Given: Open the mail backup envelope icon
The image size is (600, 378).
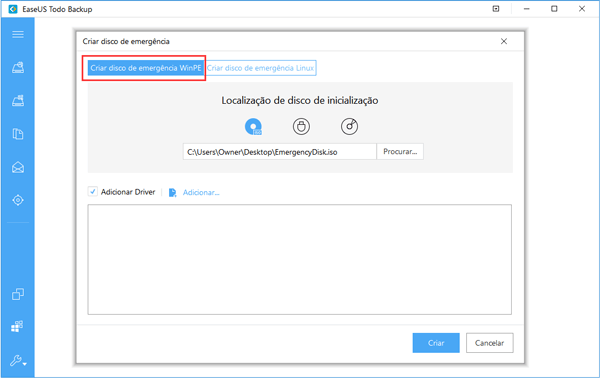Looking at the screenshot, I should point(18,167).
